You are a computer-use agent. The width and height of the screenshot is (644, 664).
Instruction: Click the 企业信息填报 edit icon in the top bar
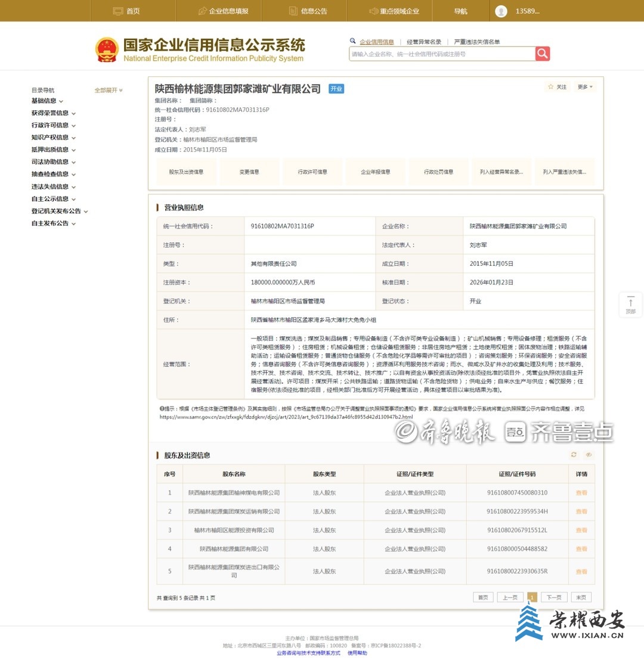point(203,11)
